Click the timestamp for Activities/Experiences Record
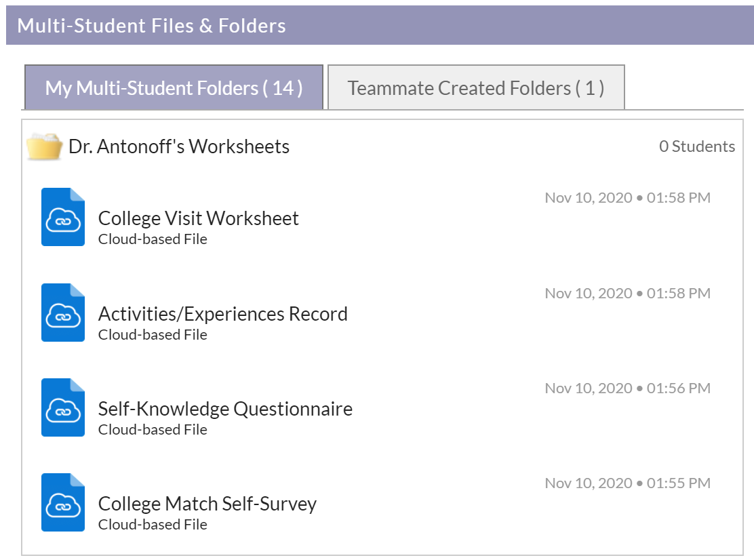The width and height of the screenshot is (754, 560). pyautogui.click(x=627, y=293)
